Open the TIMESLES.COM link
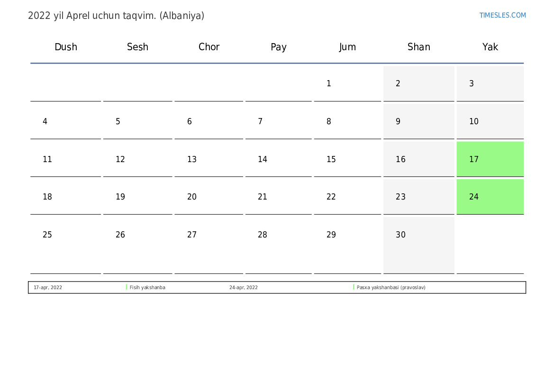 point(502,15)
